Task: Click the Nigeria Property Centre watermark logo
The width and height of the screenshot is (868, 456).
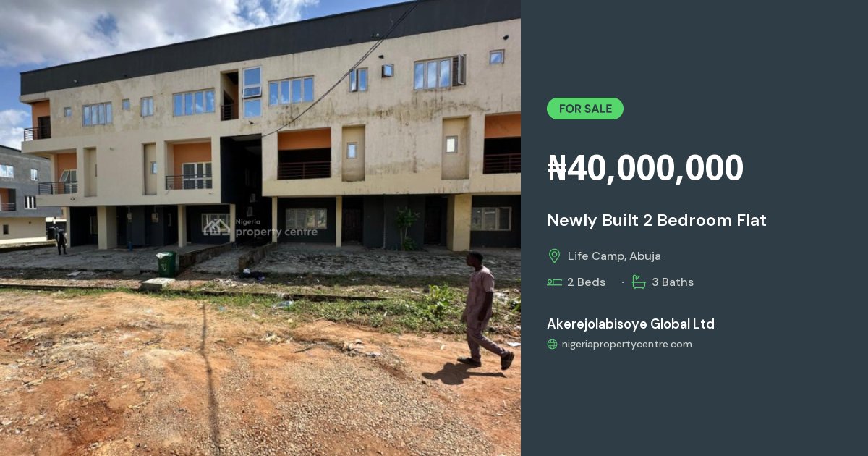Action: point(259,227)
